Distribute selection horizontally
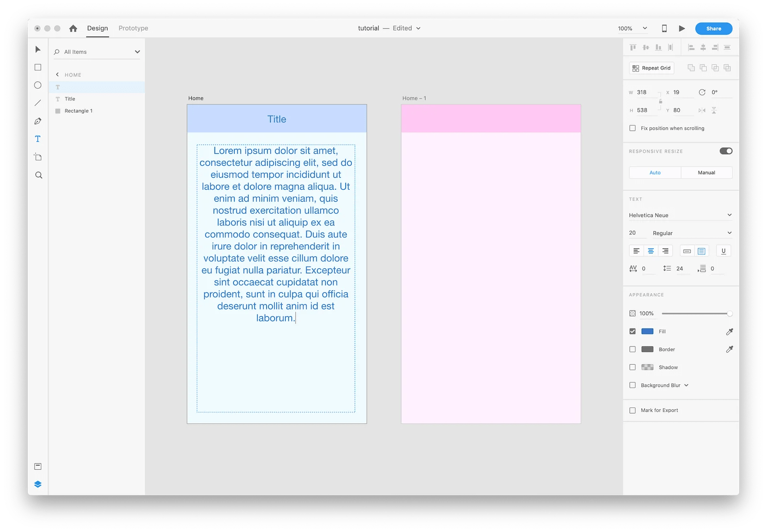 click(x=671, y=47)
